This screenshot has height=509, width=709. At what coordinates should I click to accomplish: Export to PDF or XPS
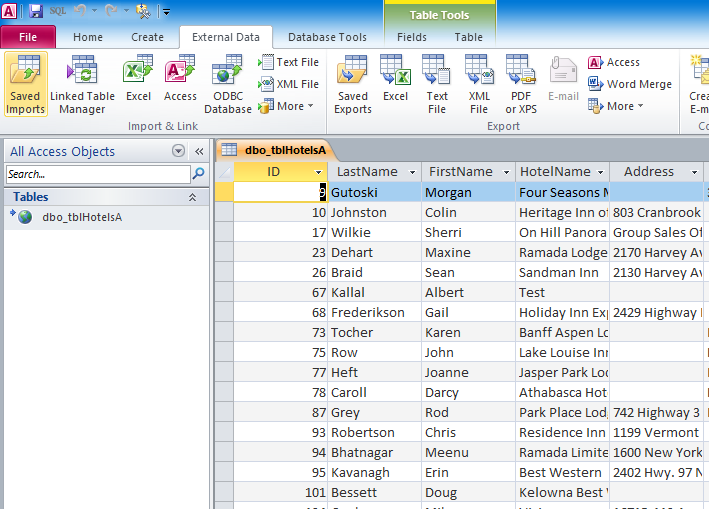click(x=521, y=85)
